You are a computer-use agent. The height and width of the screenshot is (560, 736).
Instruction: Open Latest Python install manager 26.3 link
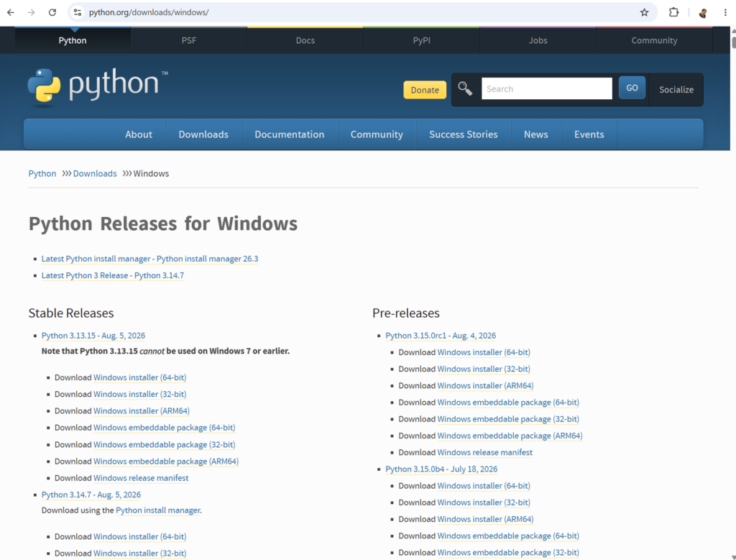149,259
